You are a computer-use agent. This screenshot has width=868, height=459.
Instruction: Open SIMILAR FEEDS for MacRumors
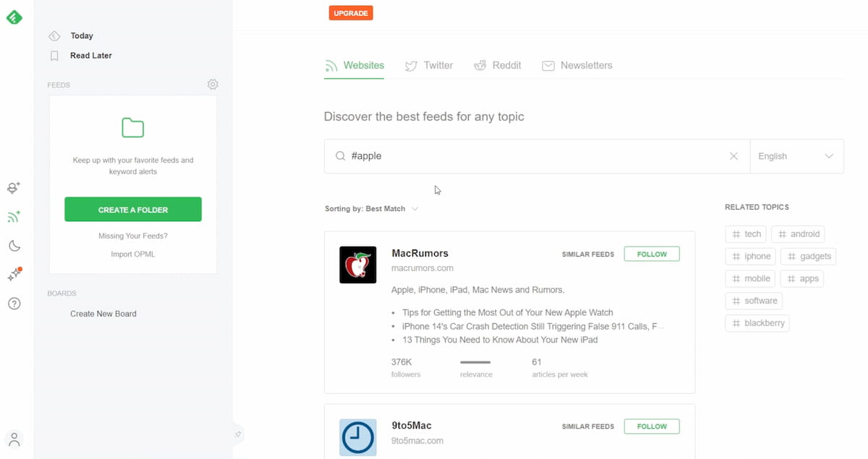586,254
